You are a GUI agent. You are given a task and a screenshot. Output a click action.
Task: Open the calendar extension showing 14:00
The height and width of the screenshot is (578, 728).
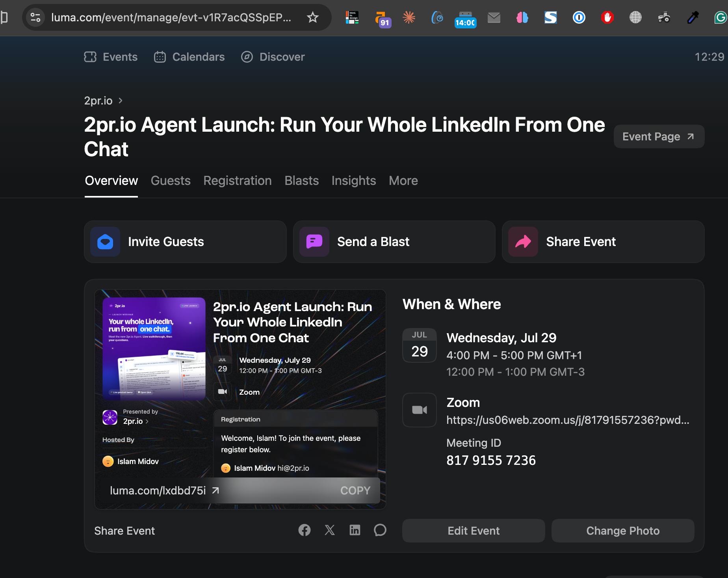pos(465,19)
